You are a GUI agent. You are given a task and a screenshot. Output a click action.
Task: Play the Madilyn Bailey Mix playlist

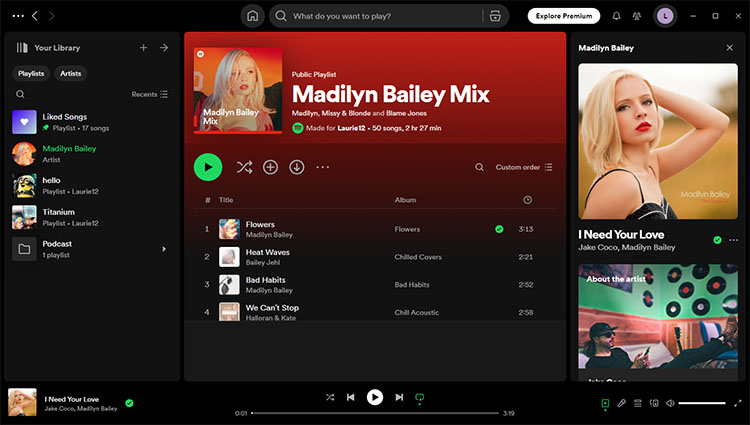(208, 167)
